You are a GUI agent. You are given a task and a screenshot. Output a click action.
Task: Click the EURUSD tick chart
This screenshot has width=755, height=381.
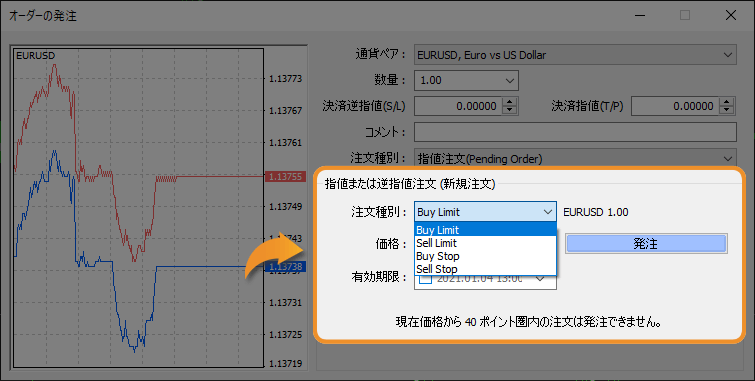139,208
